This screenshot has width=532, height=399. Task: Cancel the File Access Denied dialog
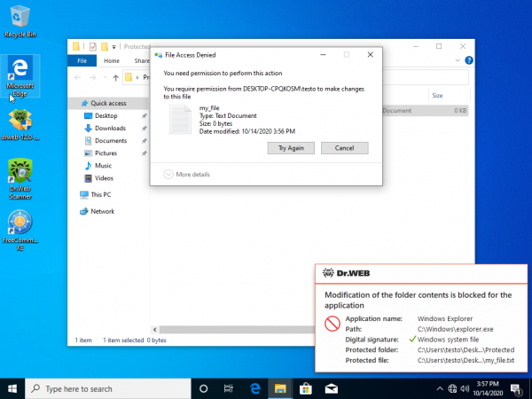(x=344, y=148)
